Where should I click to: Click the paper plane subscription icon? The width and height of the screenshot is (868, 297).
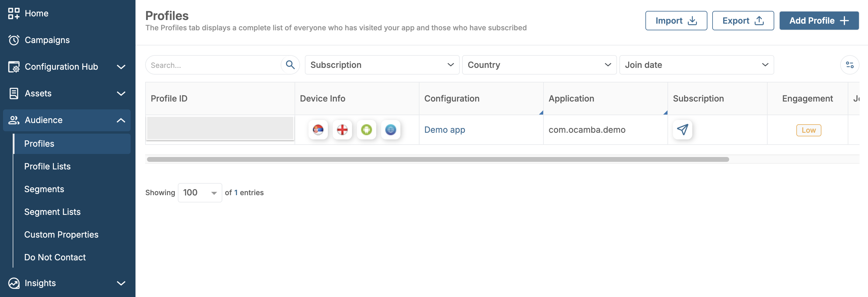coord(682,130)
